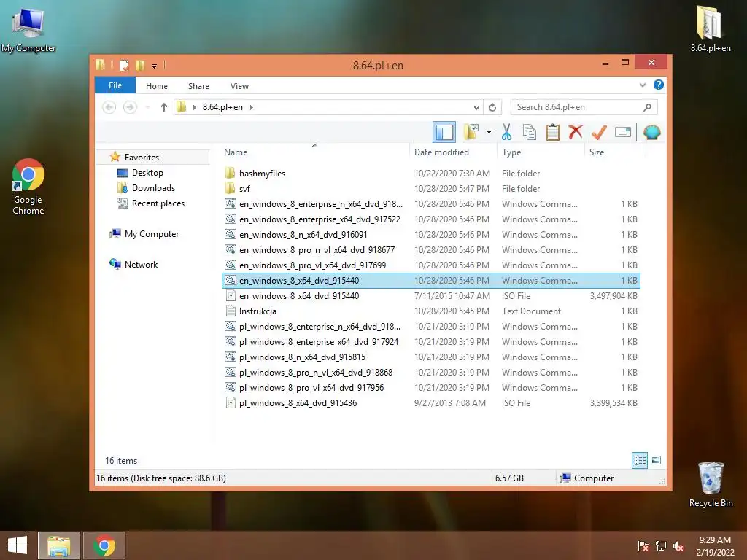
Task: Open the Home ribbon tab
Action: 157,86
